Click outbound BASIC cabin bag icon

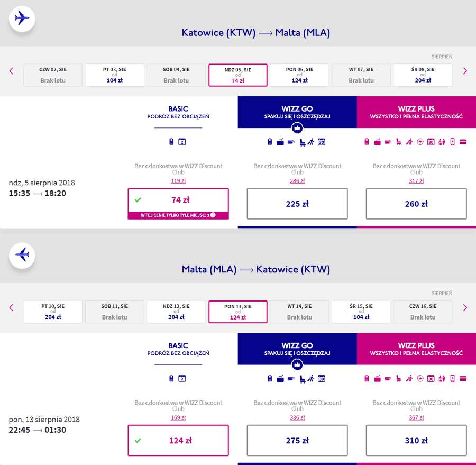point(171,142)
